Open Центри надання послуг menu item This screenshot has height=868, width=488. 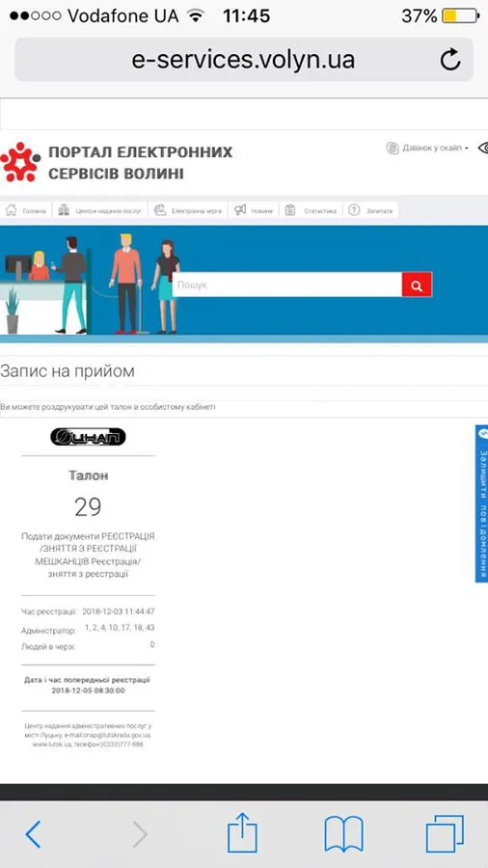coord(100,210)
